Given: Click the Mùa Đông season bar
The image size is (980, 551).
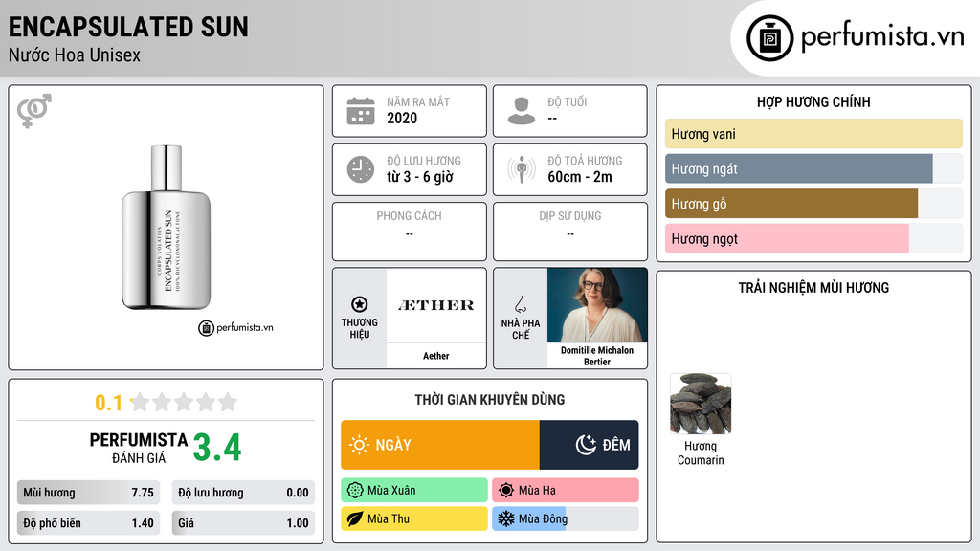Looking at the screenshot, I should 566,518.
